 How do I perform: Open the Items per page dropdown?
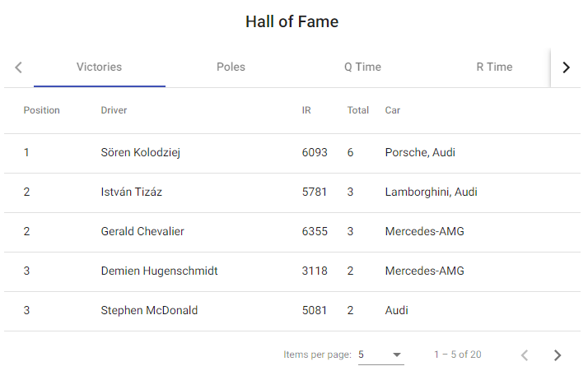click(381, 355)
